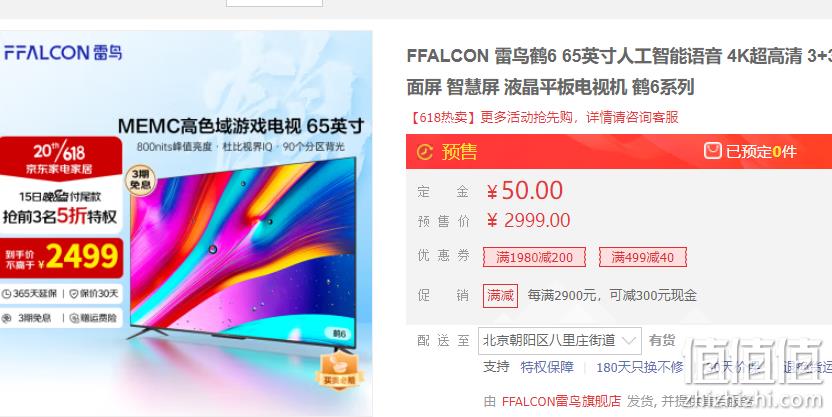Click the round 3期免息 badge
832x417 pixels.
(140, 180)
